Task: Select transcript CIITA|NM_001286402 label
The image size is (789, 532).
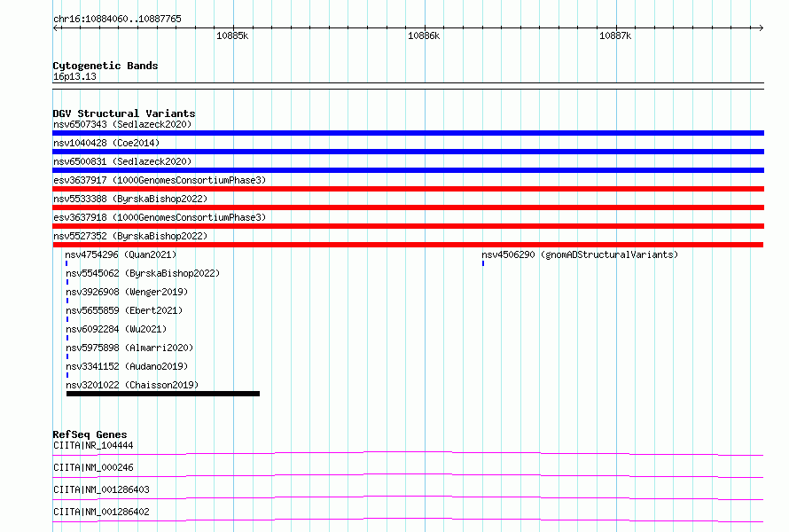Action: [101, 512]
